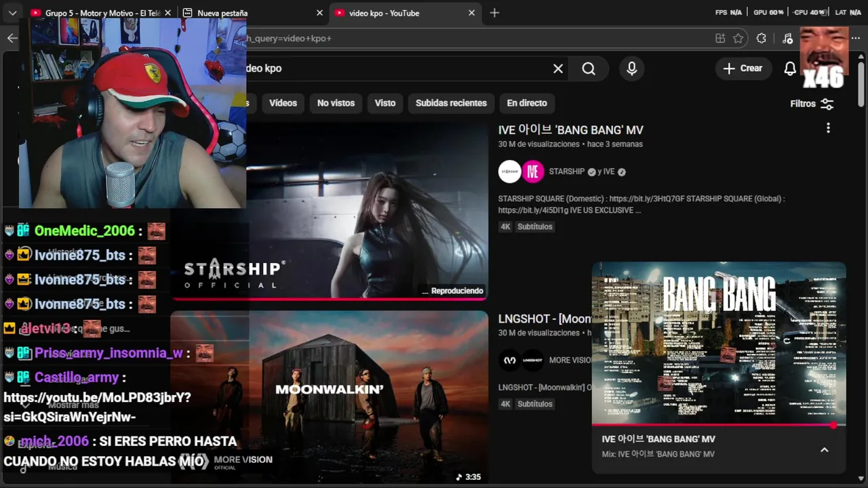Select the Subidas recientes filter chip
This screenshot has width=868, height=488.
point(451,103)
